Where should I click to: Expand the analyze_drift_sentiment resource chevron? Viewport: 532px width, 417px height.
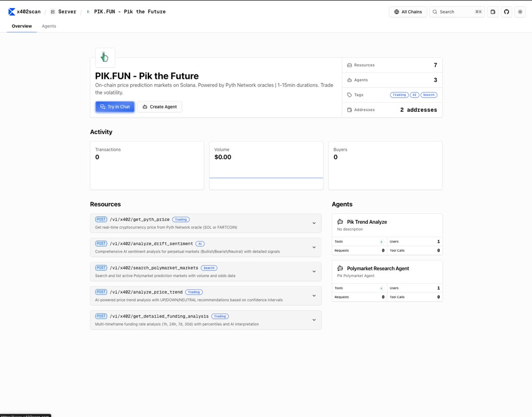pos(314,247)
